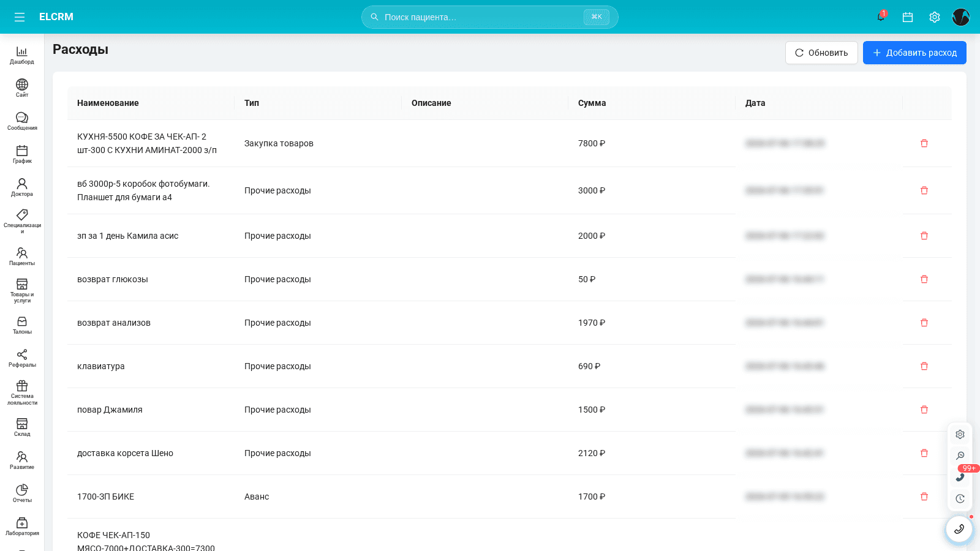Open the notifications bell

point(881,17)
